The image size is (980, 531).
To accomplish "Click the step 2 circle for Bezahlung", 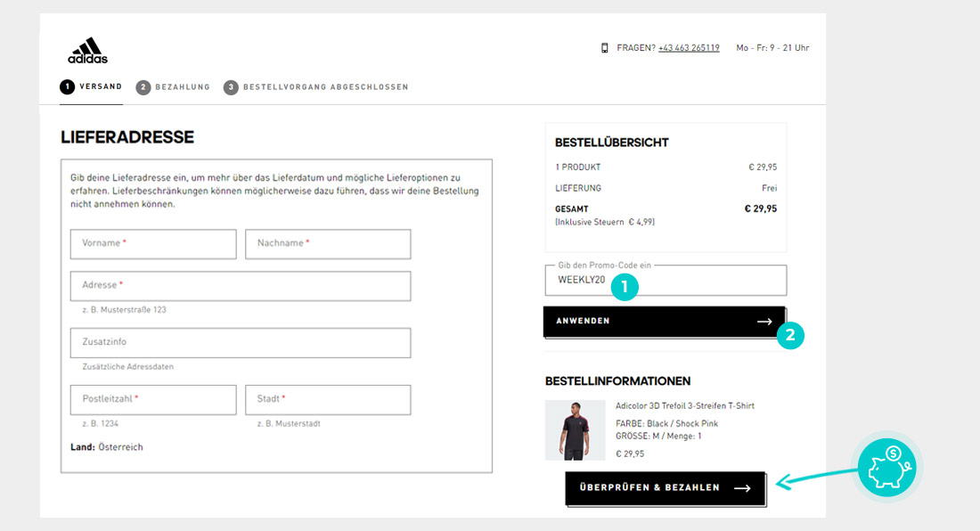I will [x=143, y=87].
